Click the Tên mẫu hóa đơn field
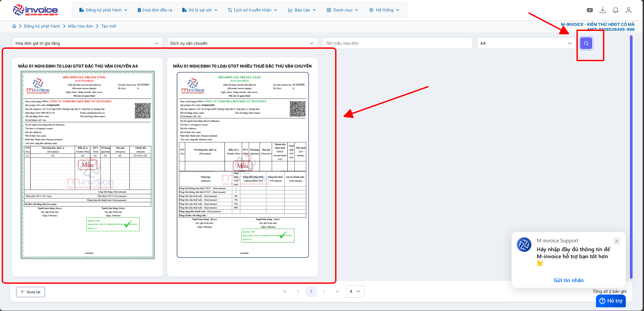 397,43
